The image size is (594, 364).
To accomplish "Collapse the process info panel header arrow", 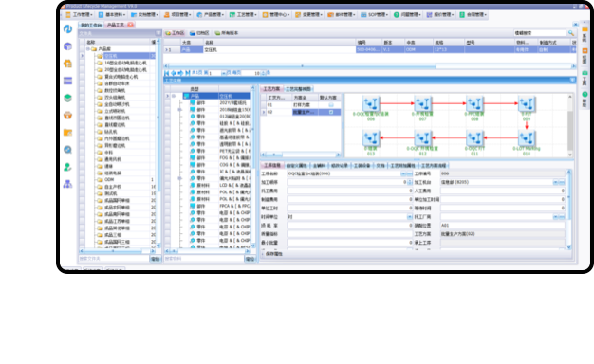I will (572, 81).
